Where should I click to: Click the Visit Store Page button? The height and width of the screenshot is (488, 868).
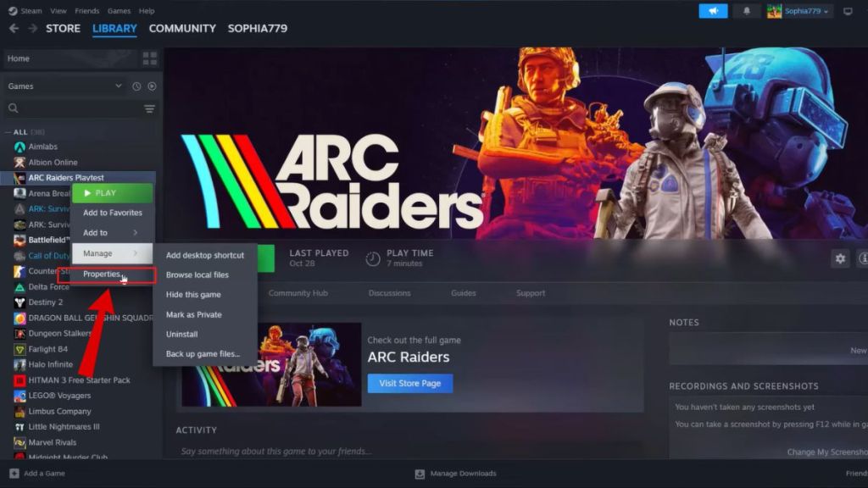(x=410, y=383)
